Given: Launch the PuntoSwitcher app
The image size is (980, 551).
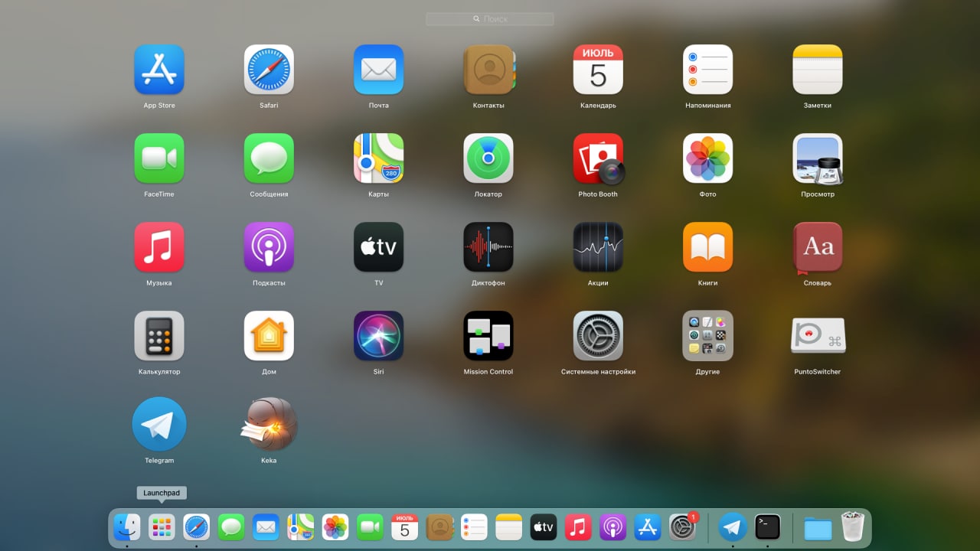Looking at the screenshot, I should click(818, 335).
